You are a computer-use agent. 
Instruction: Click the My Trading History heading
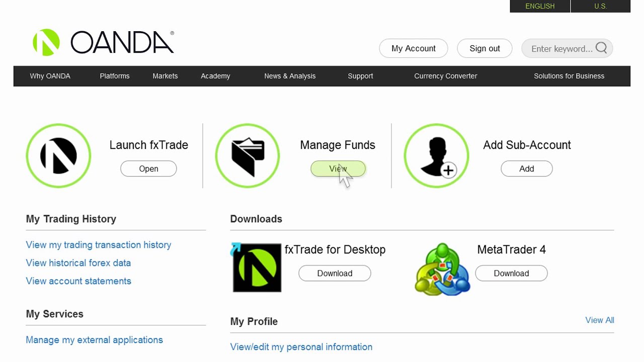(x=71, y=219)
